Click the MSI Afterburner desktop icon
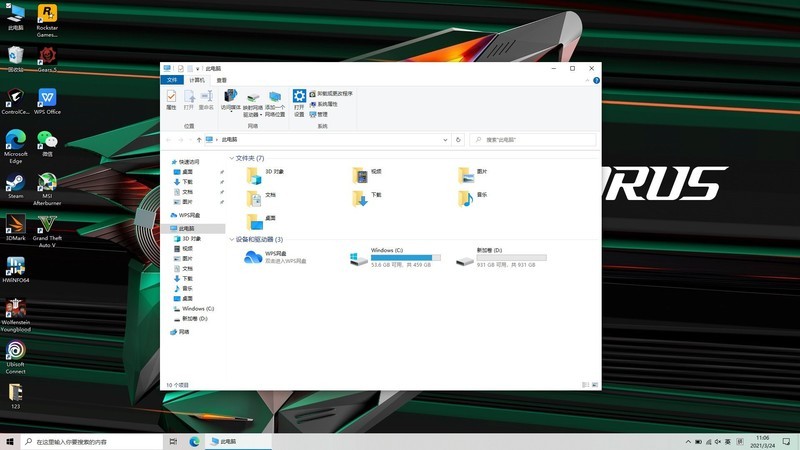 click(x=47, y=189)
